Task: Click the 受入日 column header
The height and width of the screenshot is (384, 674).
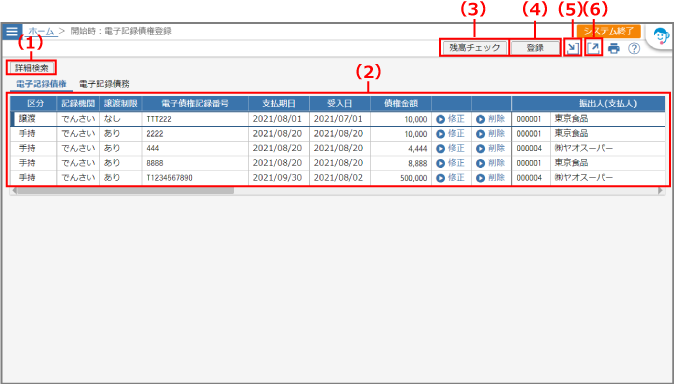Action: pos(340,104)
